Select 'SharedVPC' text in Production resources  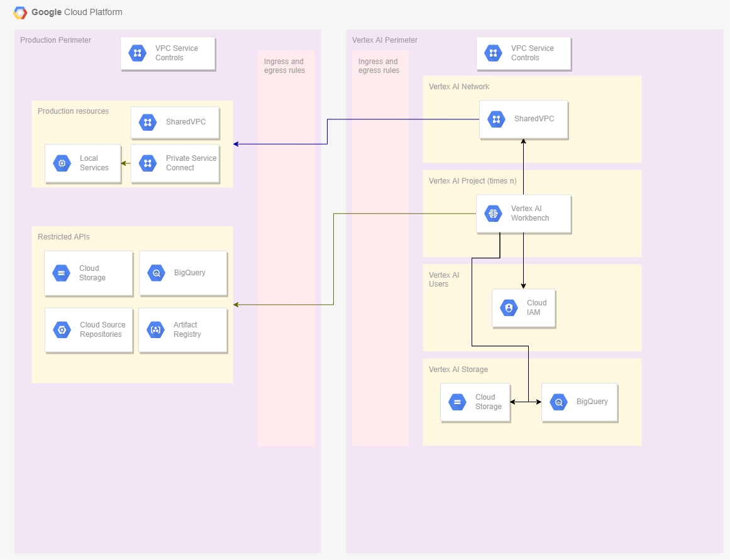coord(185,121)
